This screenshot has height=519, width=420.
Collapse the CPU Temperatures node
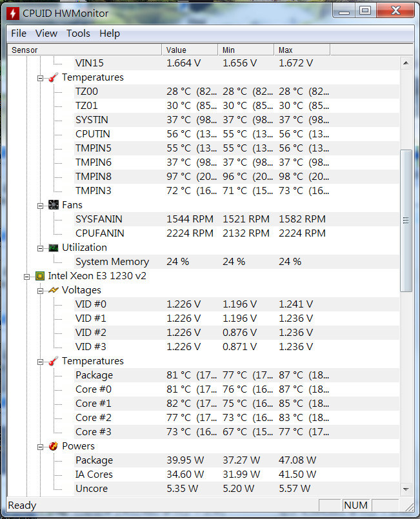click(x=40, y=362)
